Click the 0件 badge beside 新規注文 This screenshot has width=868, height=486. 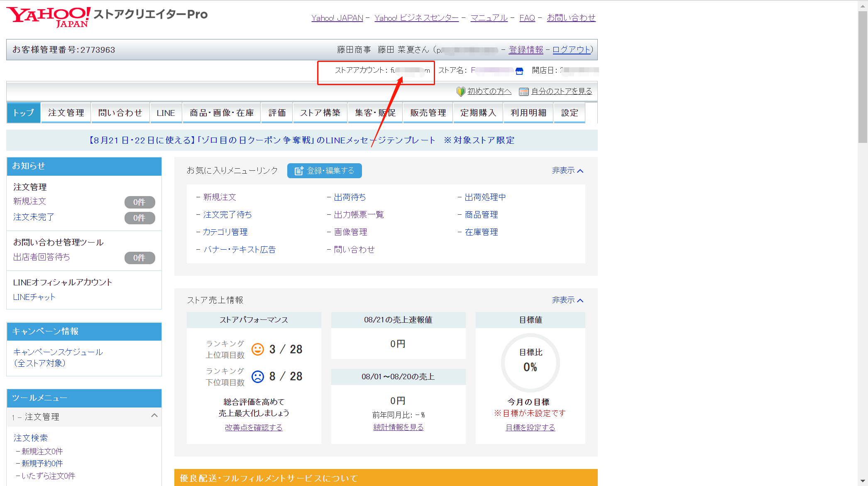pos(139,202)
